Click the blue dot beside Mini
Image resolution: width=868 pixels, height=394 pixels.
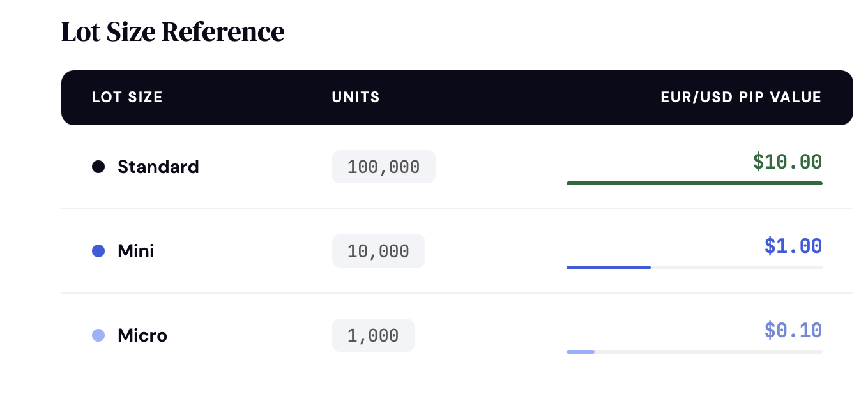tap(98, 251)
